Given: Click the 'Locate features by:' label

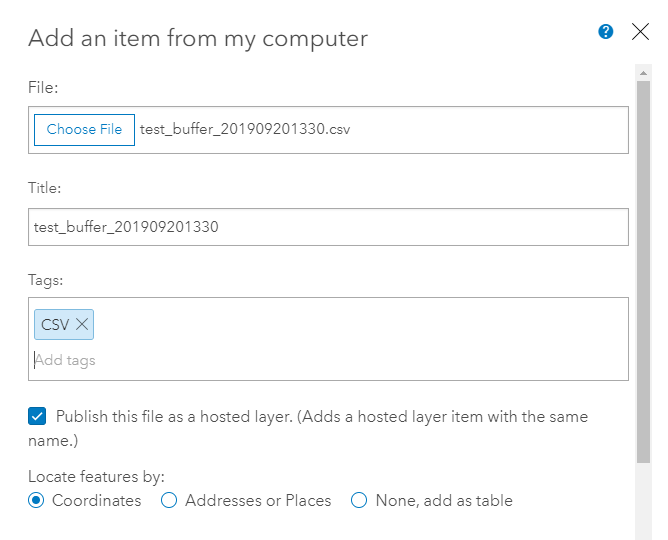Looking at the screenshot, I should (96, 477).
